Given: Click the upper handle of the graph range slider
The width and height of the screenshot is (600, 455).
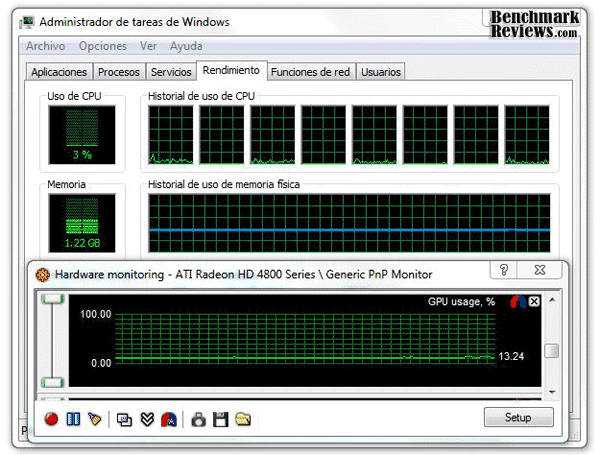Looking at the screenshot, I should click(50, 299).
